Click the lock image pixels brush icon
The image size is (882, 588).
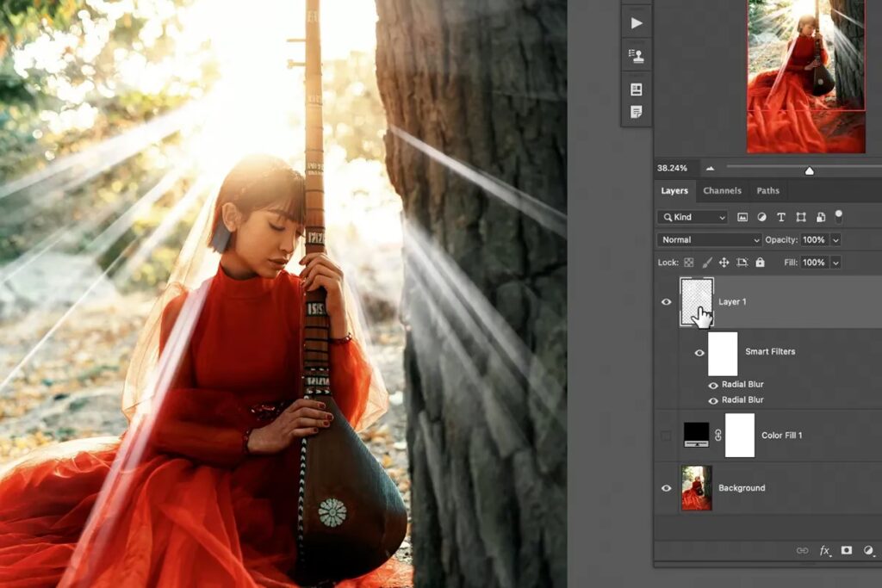click(x=707, y=263)
